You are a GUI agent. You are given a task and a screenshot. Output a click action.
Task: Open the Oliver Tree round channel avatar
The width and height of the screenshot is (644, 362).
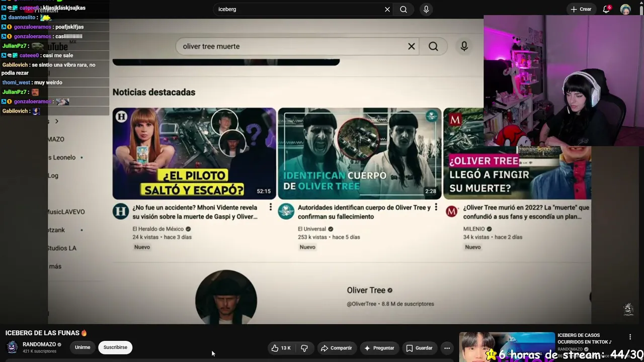[226, 297]
